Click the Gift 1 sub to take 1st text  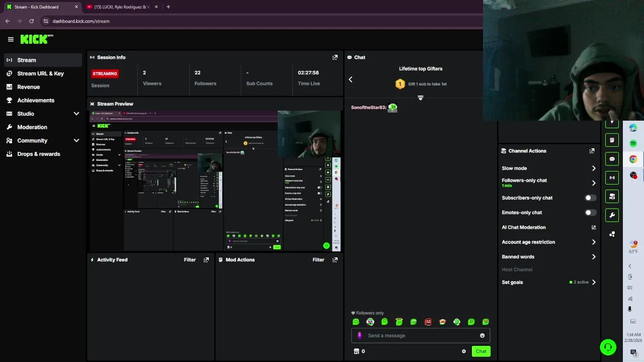pyautogui.click(x=427, y=84)
